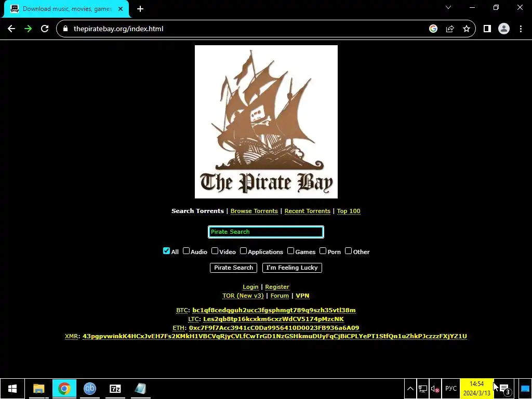Open Chrome's three-dot menu
The height and width of the screenshot is (399, 532).
click(x=521, y=29)
